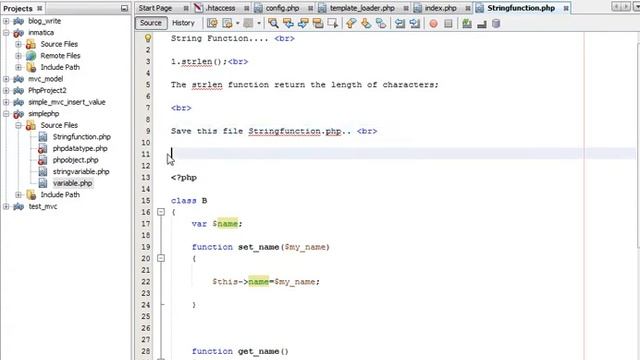Select stringvariable.php in project tree

point(81,171)
